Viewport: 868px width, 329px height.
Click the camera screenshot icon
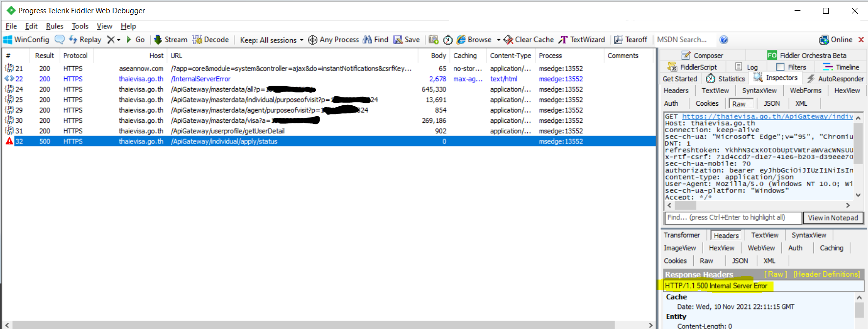tap(433, 40)
